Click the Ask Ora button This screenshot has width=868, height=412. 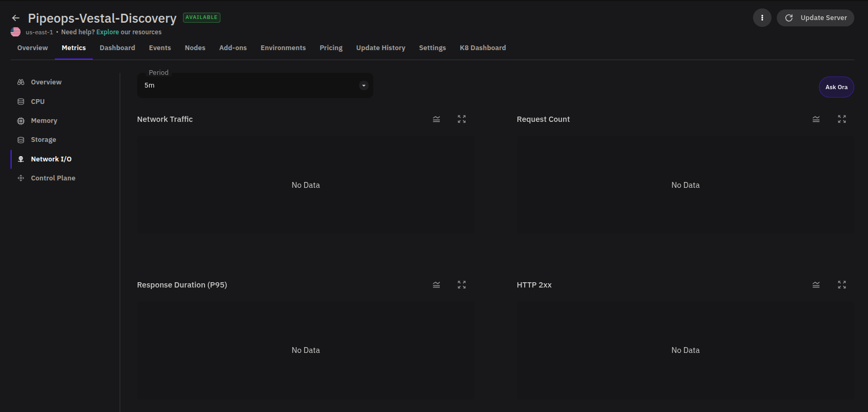coord(836,87)
